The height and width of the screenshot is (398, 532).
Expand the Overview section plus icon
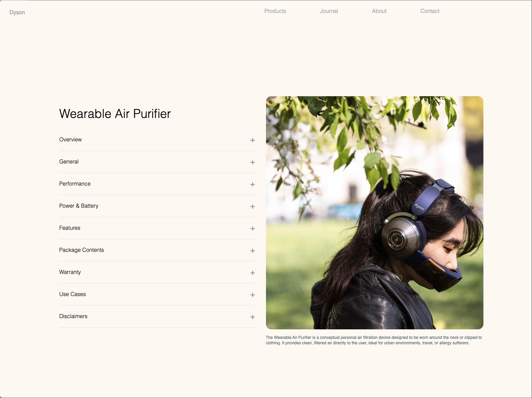(252, 140)
